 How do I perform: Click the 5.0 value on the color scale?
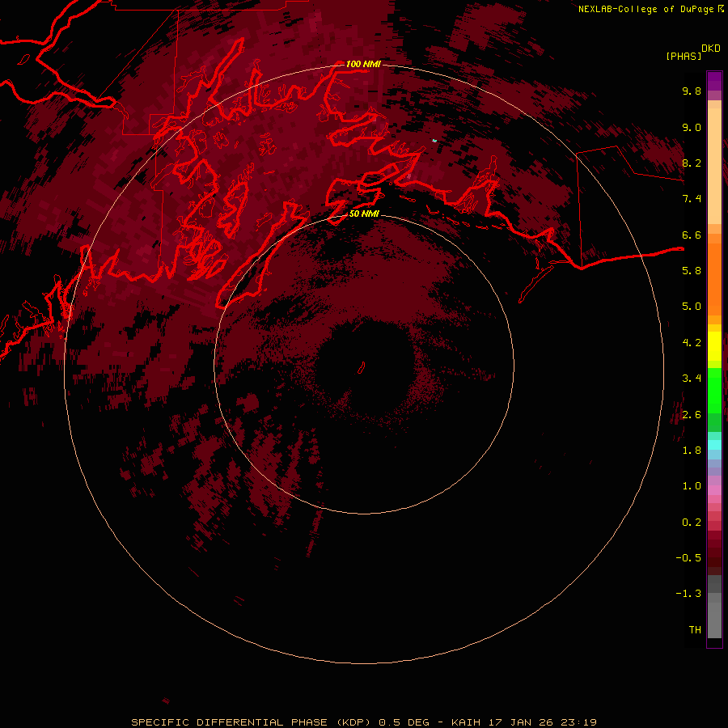(x=692, y=307)
